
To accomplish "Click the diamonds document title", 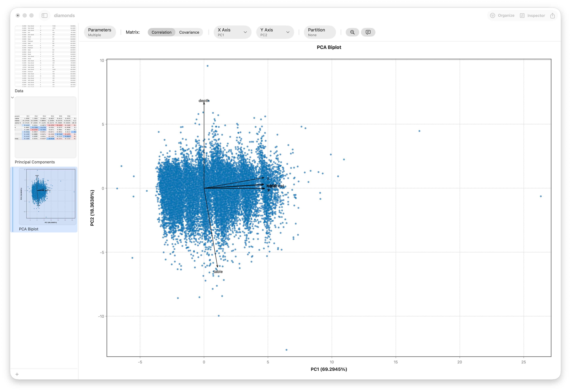I will point(64,15).
